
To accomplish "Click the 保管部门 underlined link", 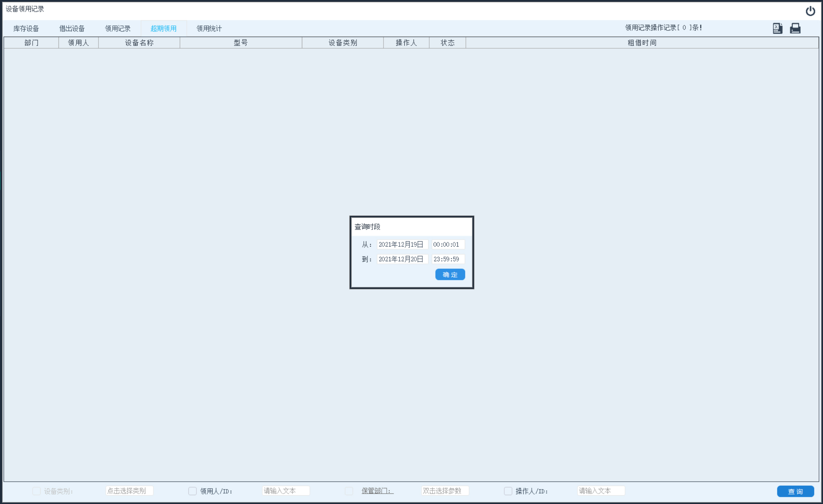I will coord(377,491).
